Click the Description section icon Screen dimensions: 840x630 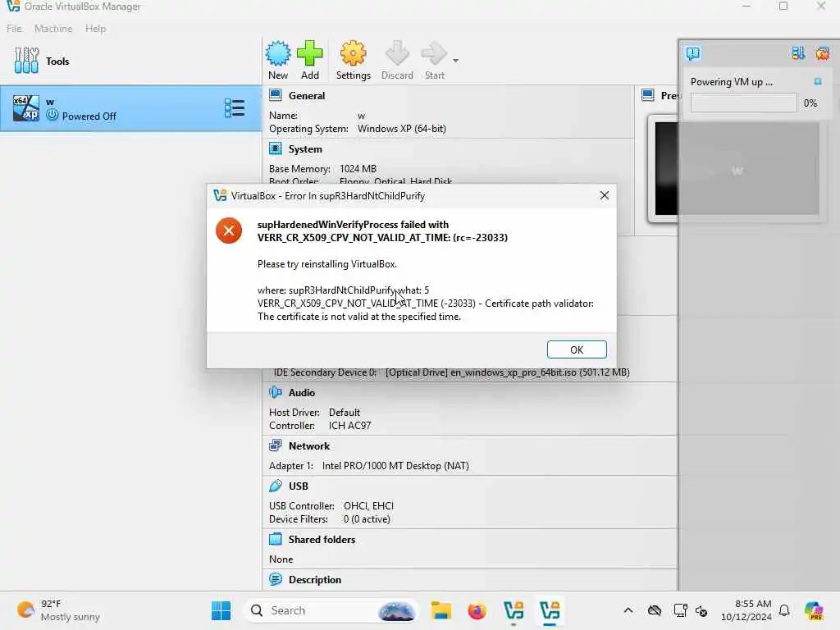(x=276, y=579)
